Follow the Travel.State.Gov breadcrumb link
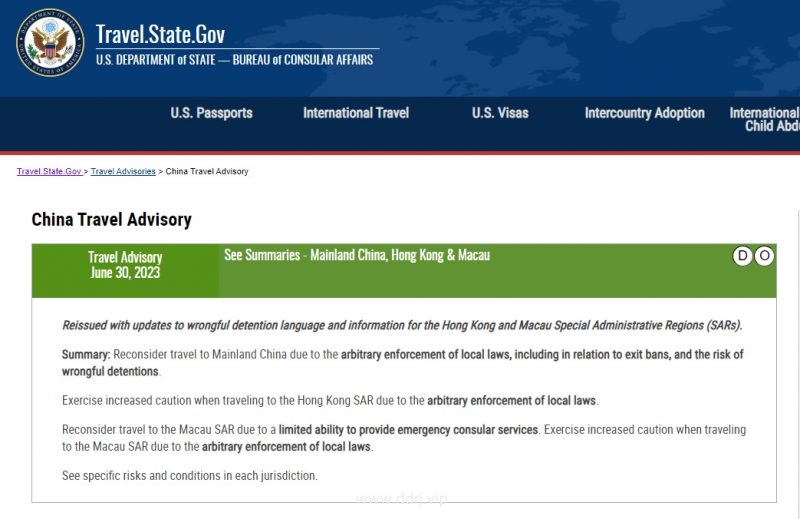The width and height of the screenshot is (800, 519). 49,171
